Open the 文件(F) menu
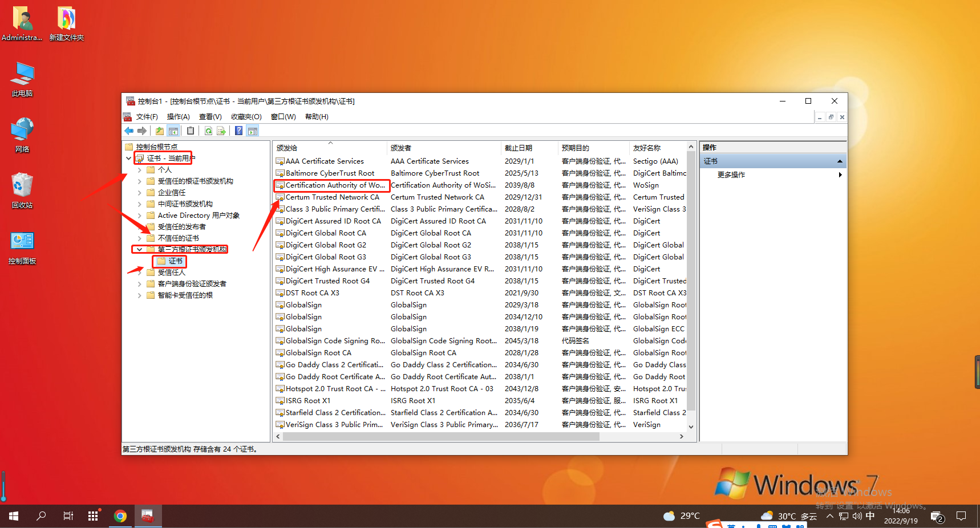The width and height of the screenshot is (980, 528). pyautogui.click(x=147, y=117)
